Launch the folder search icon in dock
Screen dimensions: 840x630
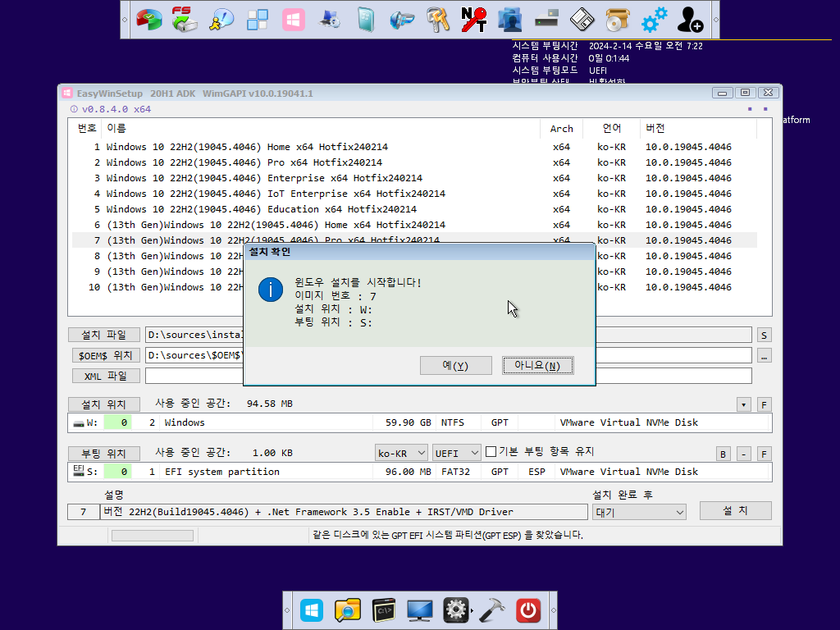tap(348, 610)
